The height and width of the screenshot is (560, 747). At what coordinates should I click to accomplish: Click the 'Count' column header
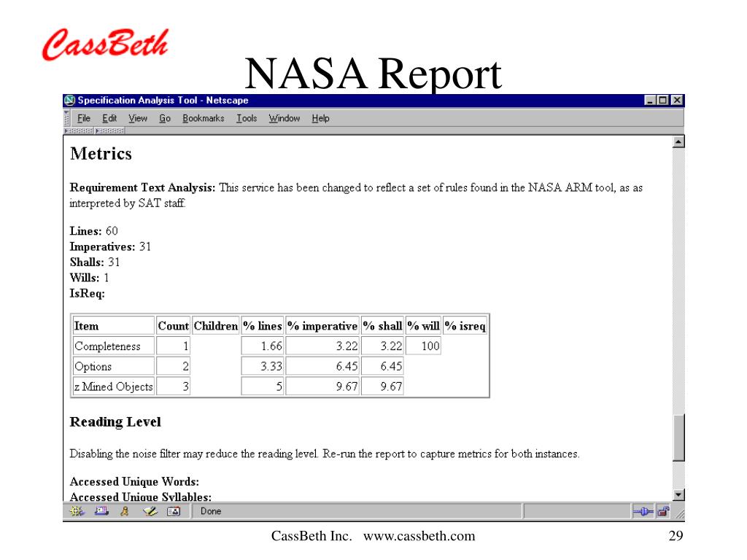coord(174,326)
